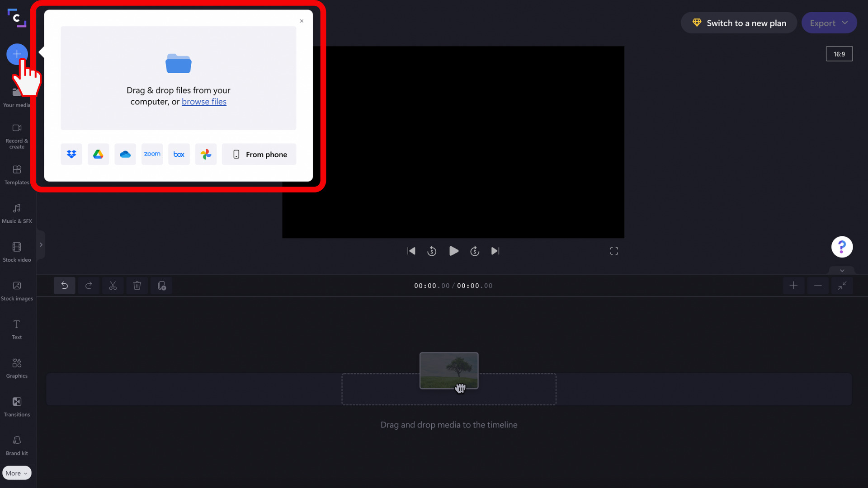Expand the More menu in sidebar

coord(17,473)
